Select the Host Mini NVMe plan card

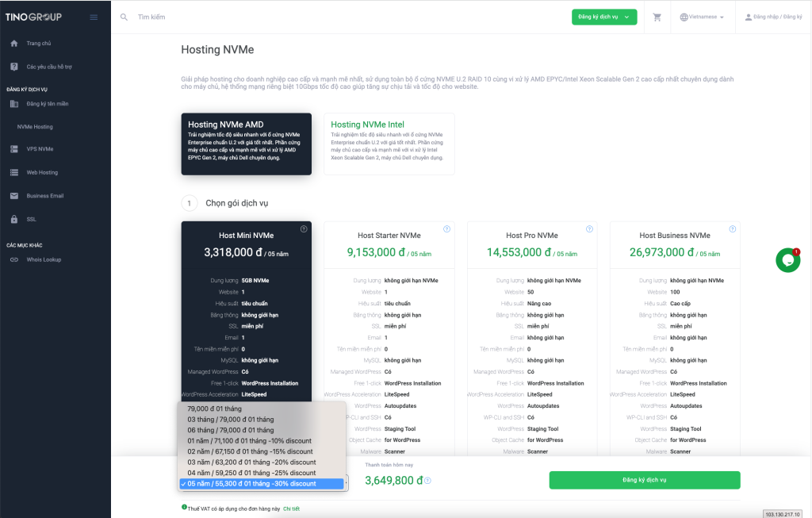coord(247,311)
